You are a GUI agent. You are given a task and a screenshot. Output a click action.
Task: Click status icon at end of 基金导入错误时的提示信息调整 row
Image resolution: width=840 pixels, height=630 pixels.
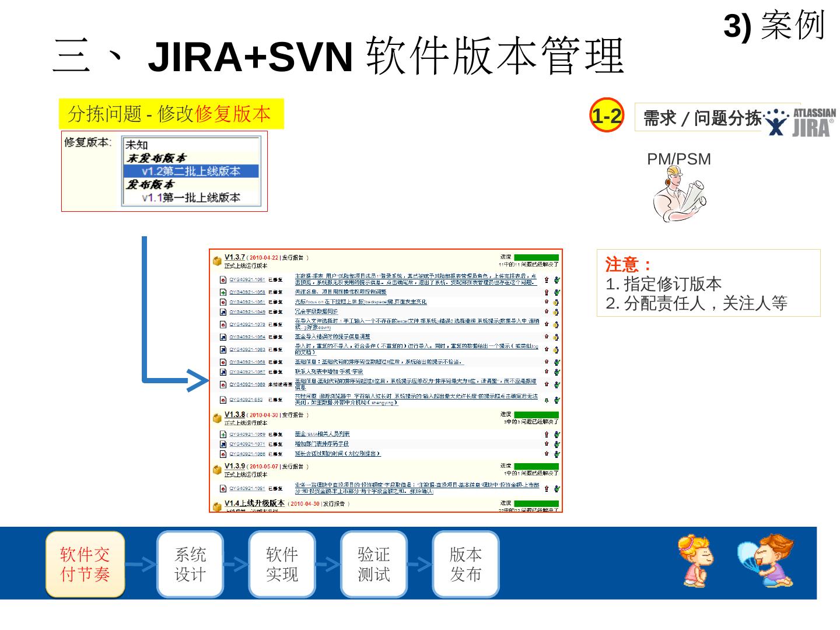(x=556, y=337)
